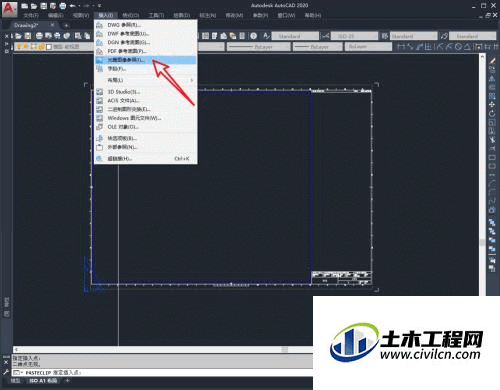Click the Help question mark icon in toolbar

(x=254, y=36)
